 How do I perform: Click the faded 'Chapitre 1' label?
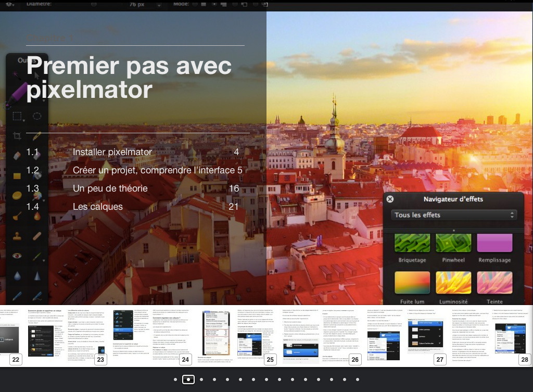coord(49,38)
